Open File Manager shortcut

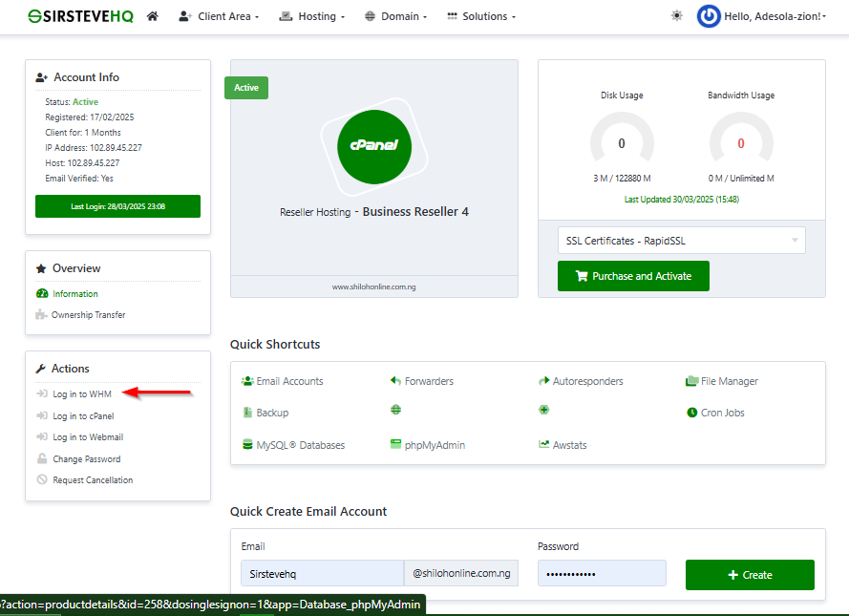click(x=722, y=381)
